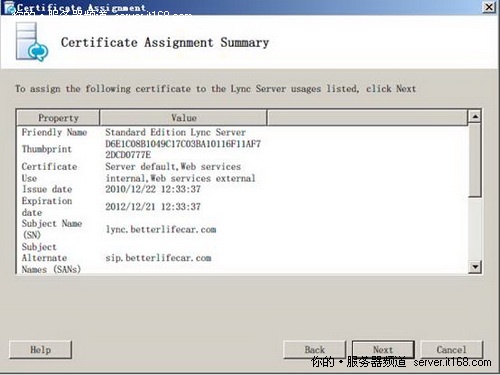Image resolution: width=500 pixels, height=375 pixels.
Task: Click the empty third column header
Action: click(x=367, y=118)
